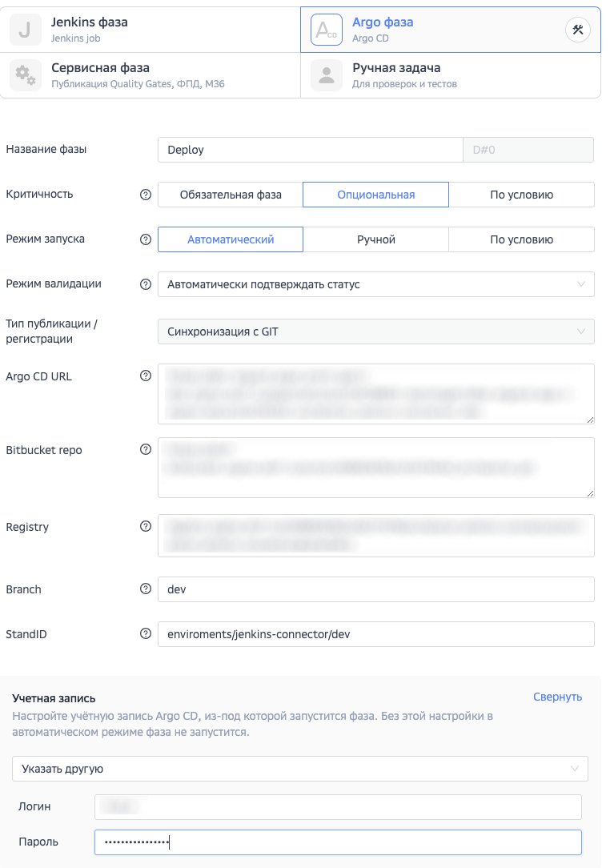
Task: Expand the Указать другую account dropdown
Action: [x=300, y=769]
